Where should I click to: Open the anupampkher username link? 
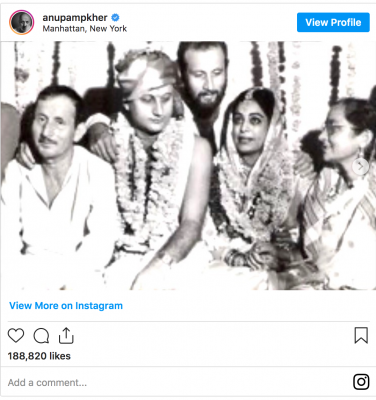pyautogui.click(x=75, y=17)
